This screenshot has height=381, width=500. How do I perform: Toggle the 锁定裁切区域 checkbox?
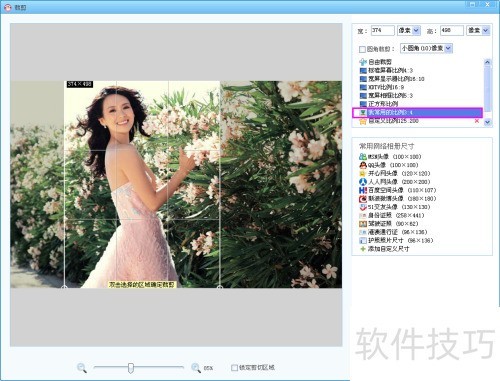tap(234, 368)
